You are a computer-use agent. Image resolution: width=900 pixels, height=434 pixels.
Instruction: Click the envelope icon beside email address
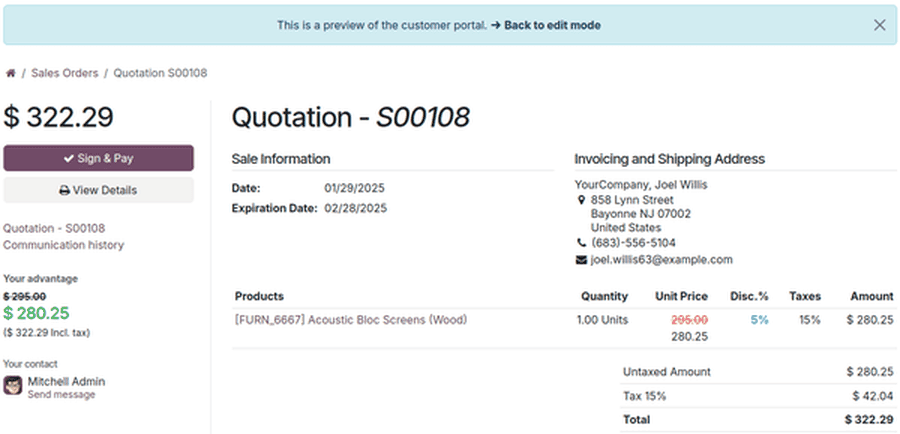point(581,260)
